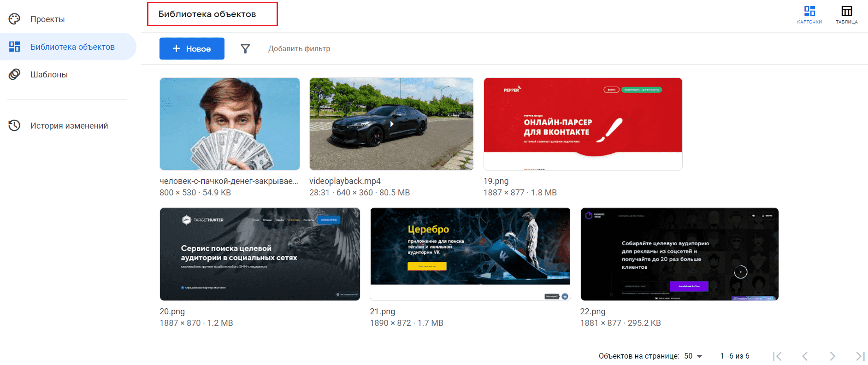The image size is (868, 365).
Task: Click the details 28:31 · 640 × 360 · 80.5 MB
Action: pyautogui.click(x=360, y=193)
